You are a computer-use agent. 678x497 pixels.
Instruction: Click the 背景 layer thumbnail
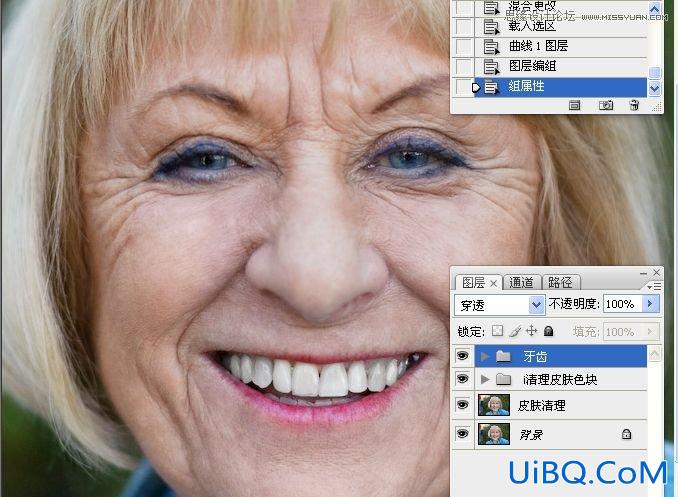click(x=494, y=434)
